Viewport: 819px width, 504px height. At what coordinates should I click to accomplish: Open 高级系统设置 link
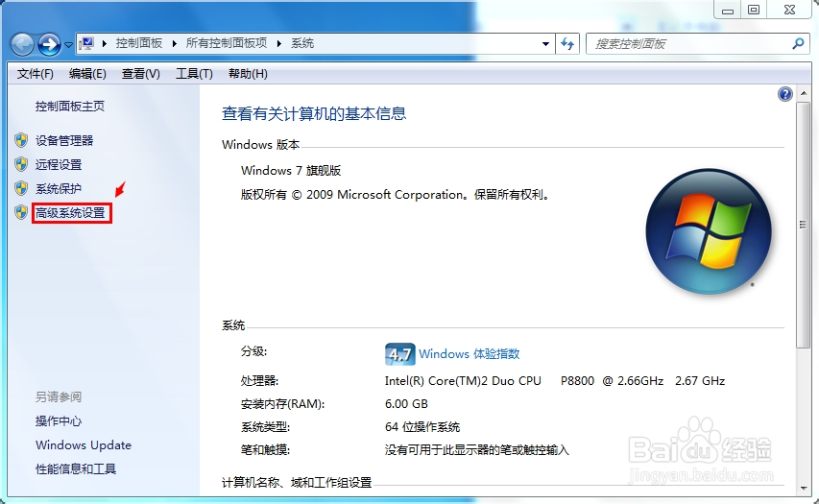70,212
